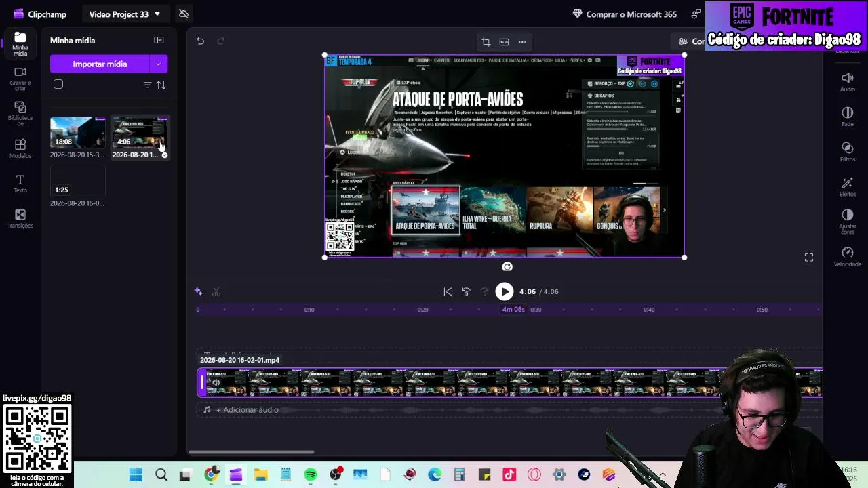Open the Gravar e criar sidebar tab
The height and width of the screenshot is (488, 868).
pyautogui.click(x=20, y=79)
